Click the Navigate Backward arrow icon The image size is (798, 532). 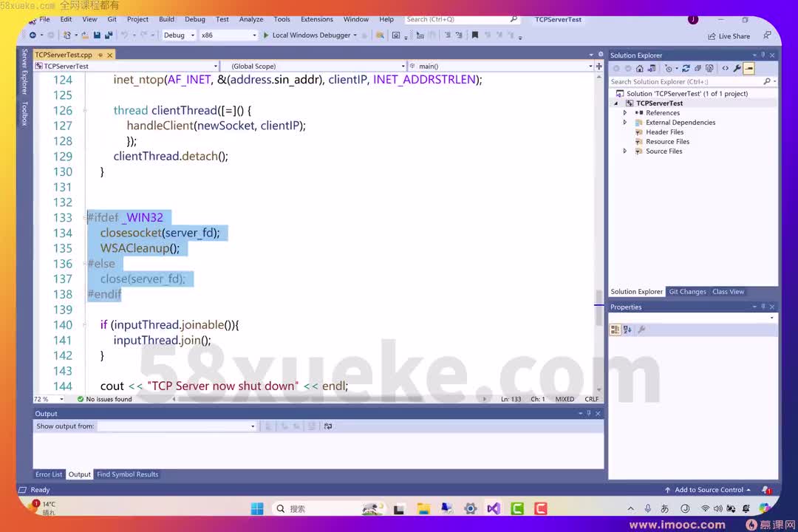point(32,35)
